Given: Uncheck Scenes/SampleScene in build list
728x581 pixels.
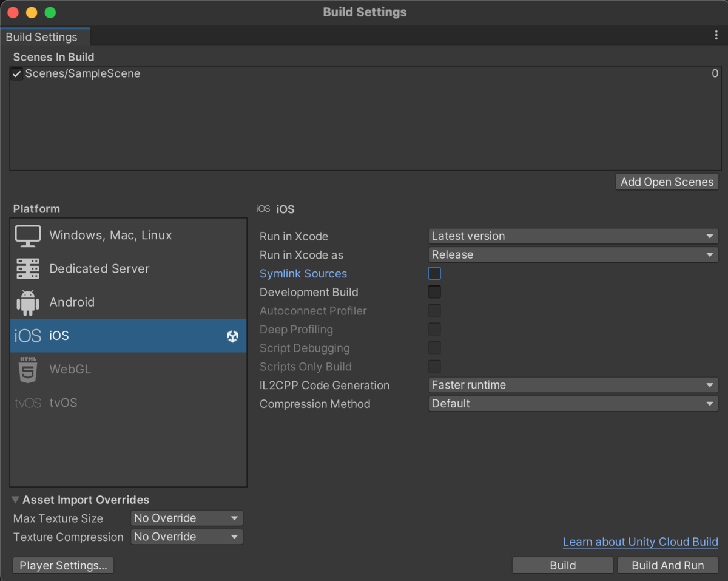Looking at the screenshot, I should (x=17, y=74).
